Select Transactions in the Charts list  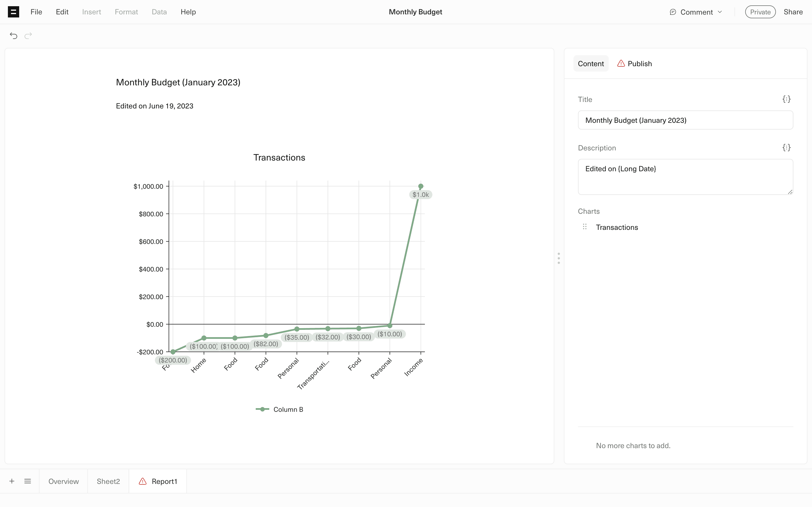click(617, 227)
